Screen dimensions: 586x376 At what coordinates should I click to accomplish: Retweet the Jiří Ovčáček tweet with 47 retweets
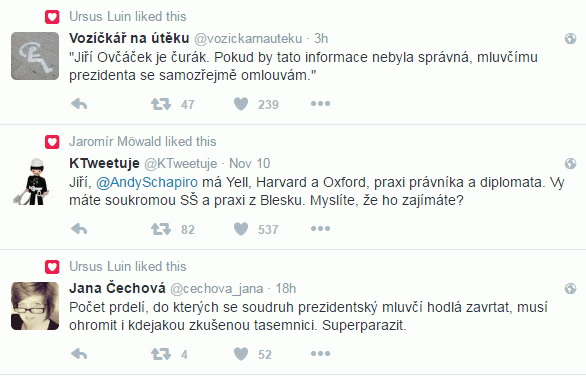pos(161,104)
